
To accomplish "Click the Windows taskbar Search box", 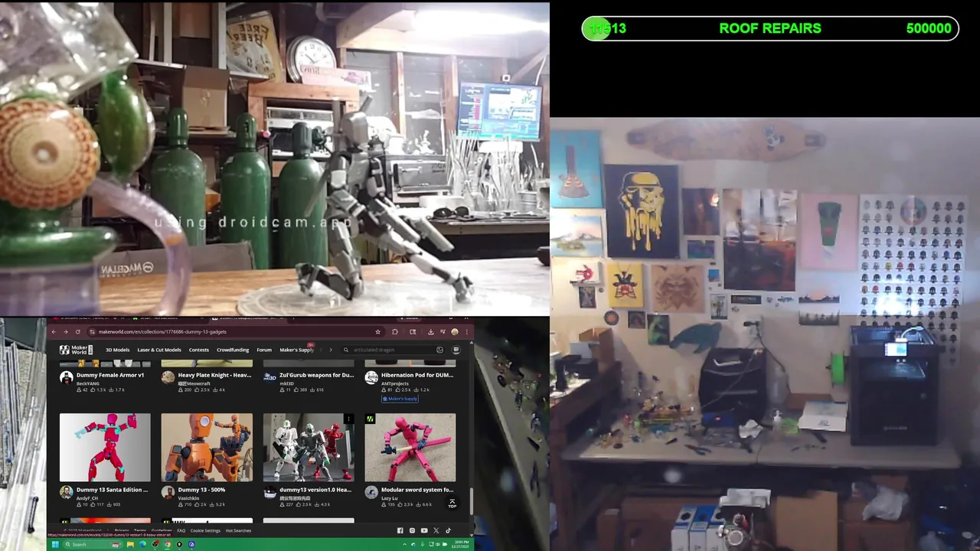I will tap(93, 544).
